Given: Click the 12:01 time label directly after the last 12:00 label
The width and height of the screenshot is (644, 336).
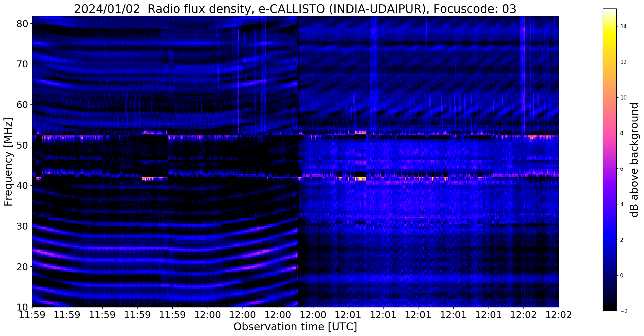Looking at the screenshot, I should (348, 315).
